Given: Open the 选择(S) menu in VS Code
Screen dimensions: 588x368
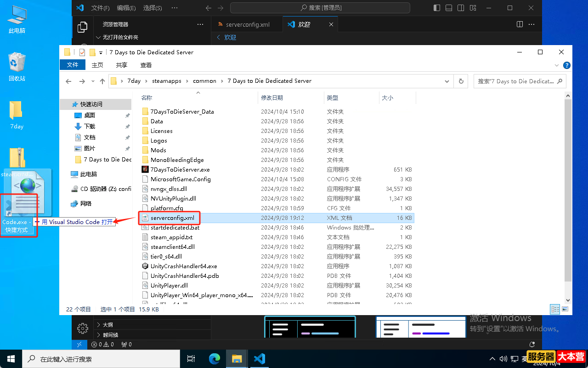Looking at the screenshot, I should point(153,8).
